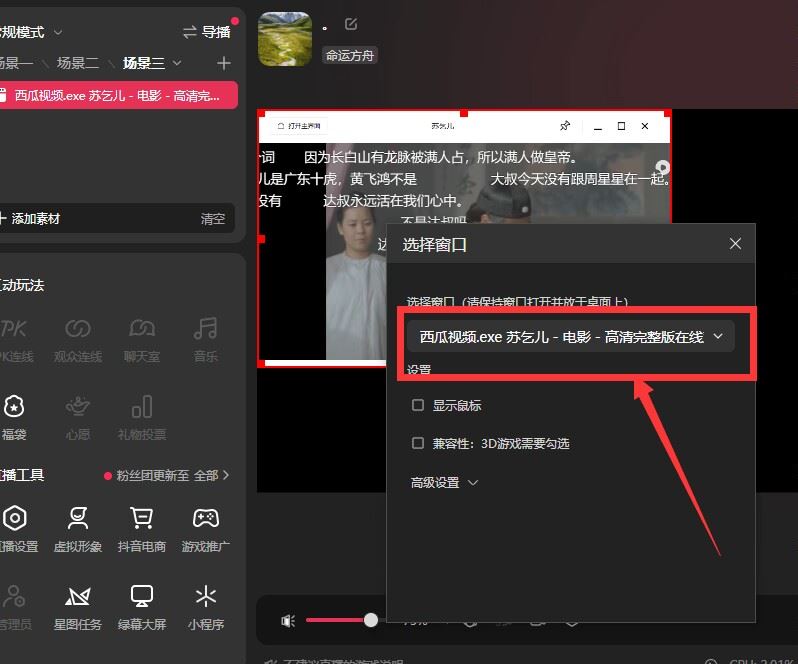This screenshot has height=664, width=798.
Task: Switch to 场景二 tab
Action: pyautogui.click(x=78, y=63)
